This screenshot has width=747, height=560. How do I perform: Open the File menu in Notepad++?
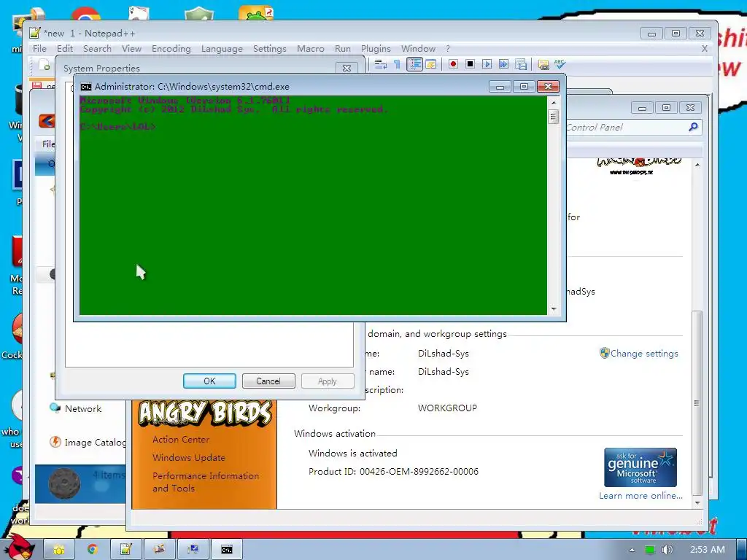click(39, 49)
